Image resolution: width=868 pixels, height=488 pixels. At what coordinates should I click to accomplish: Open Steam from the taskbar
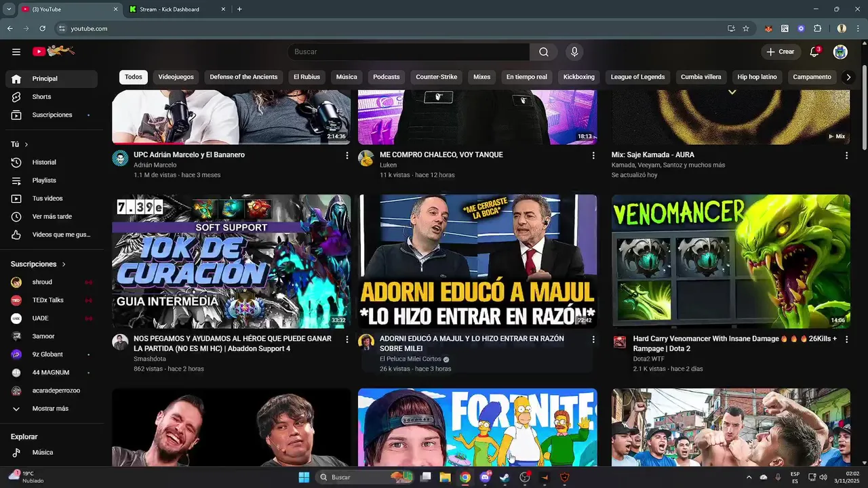pos(505,477)
